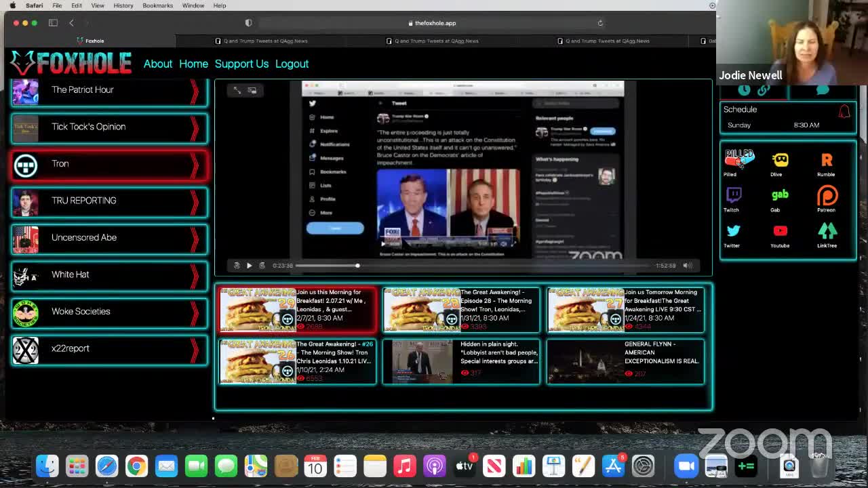Open Music app in the Dock
Viewport: 868px width, 488px height.
405,466
